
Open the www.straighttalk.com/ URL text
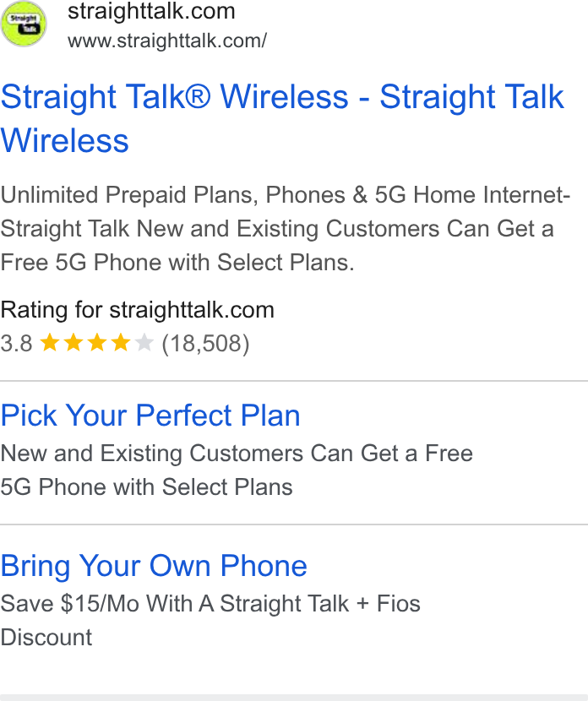[x=167, y=41]
